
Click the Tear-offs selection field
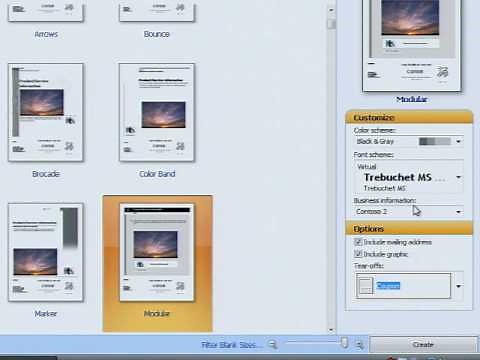click(403, 286)
